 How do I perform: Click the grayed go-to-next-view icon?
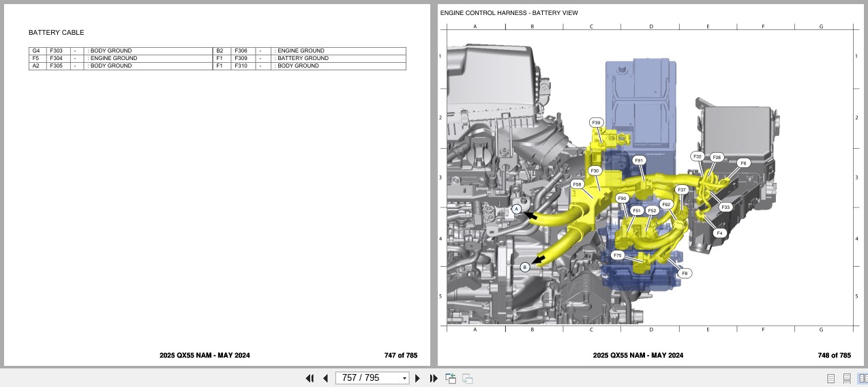coord(467,378)
